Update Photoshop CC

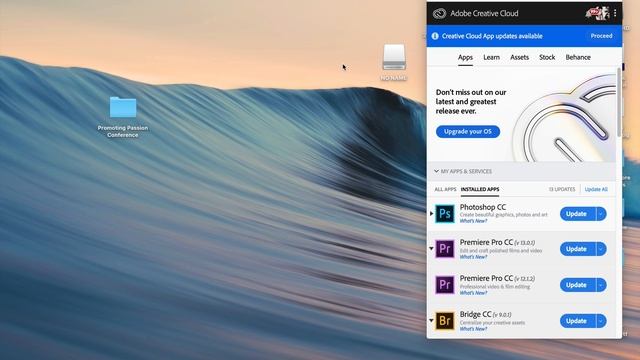578,214
